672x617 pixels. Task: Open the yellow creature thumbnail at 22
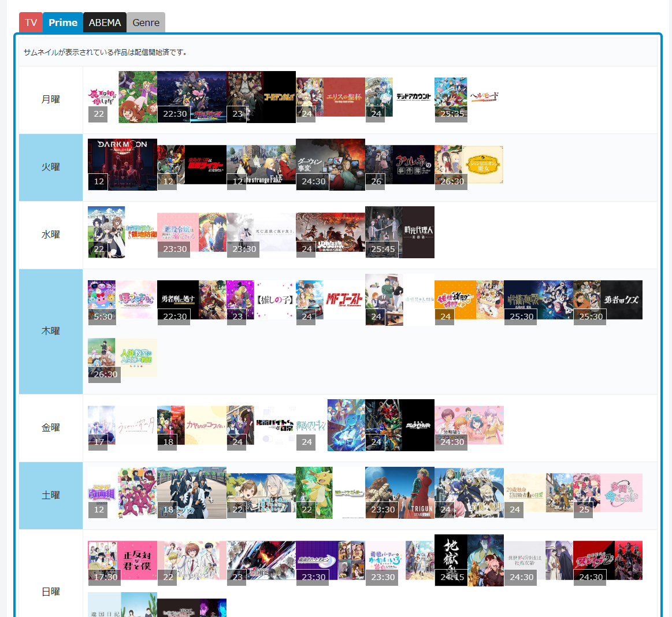tap(331, 493)
